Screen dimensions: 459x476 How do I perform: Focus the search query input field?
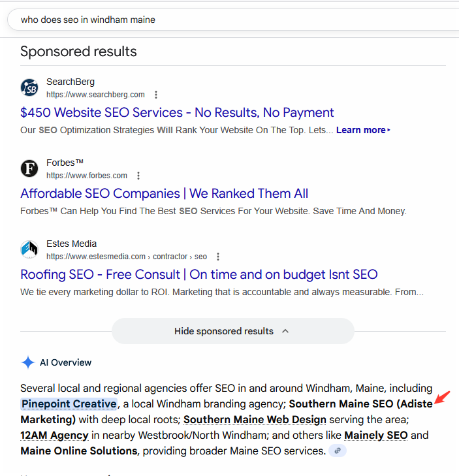pyautogui.click(x=229, y=20)
